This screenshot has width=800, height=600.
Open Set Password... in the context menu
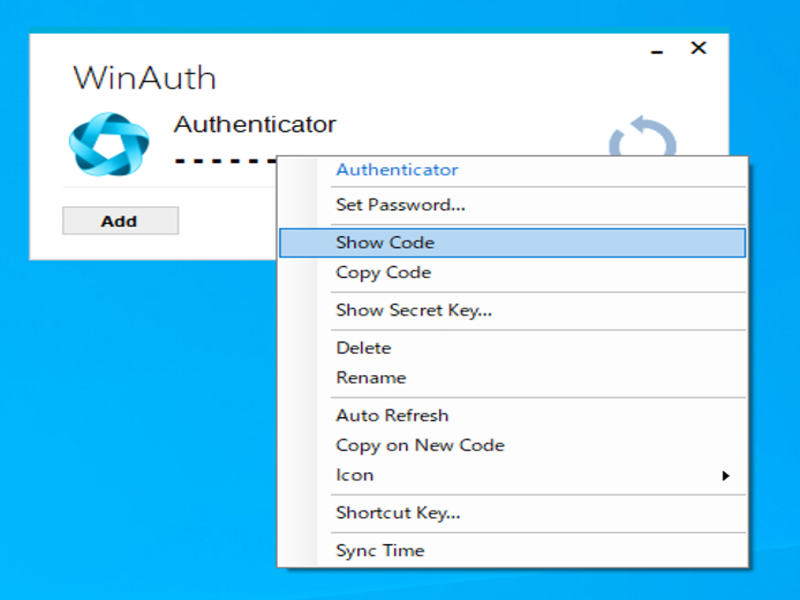pos(512,205)
